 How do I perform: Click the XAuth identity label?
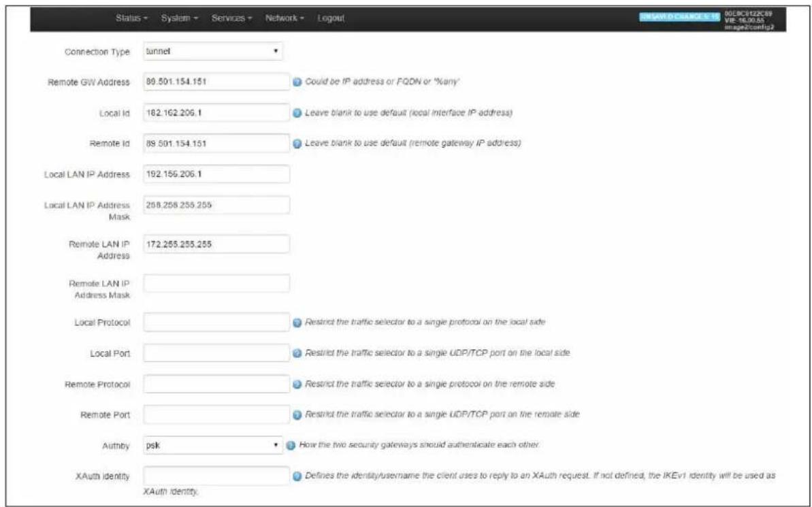click(x=103, y=476)
